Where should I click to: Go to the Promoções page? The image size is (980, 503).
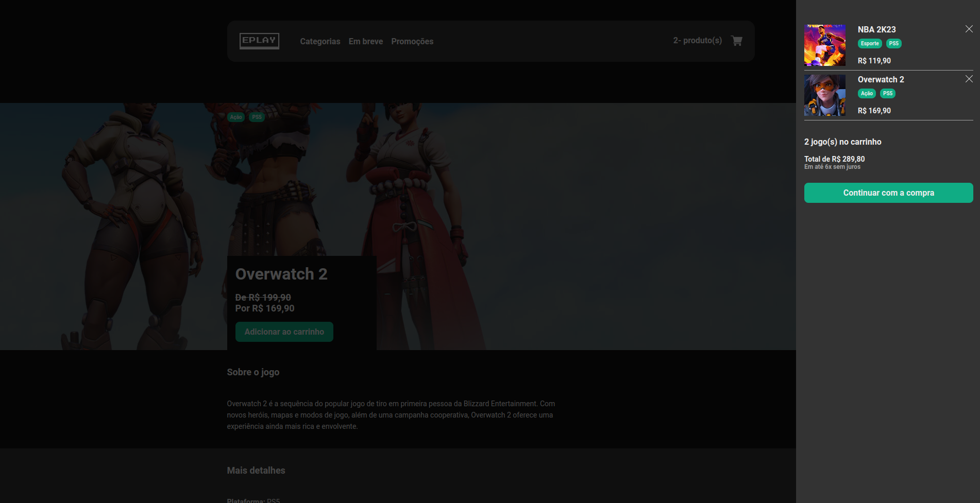pos(412,42)
